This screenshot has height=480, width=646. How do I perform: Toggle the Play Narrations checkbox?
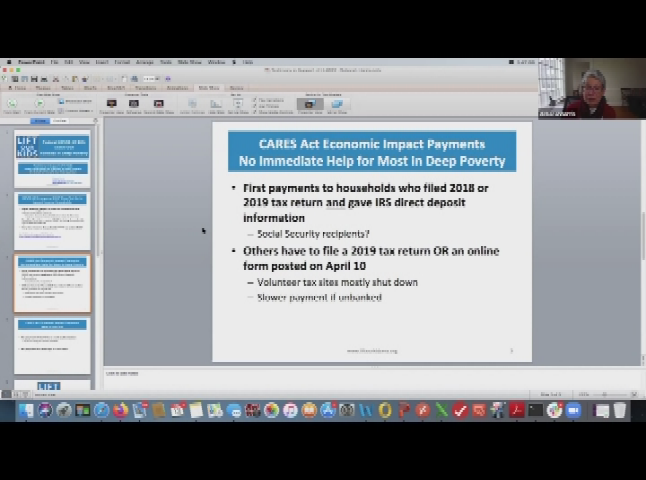click(x=268, y=100)
